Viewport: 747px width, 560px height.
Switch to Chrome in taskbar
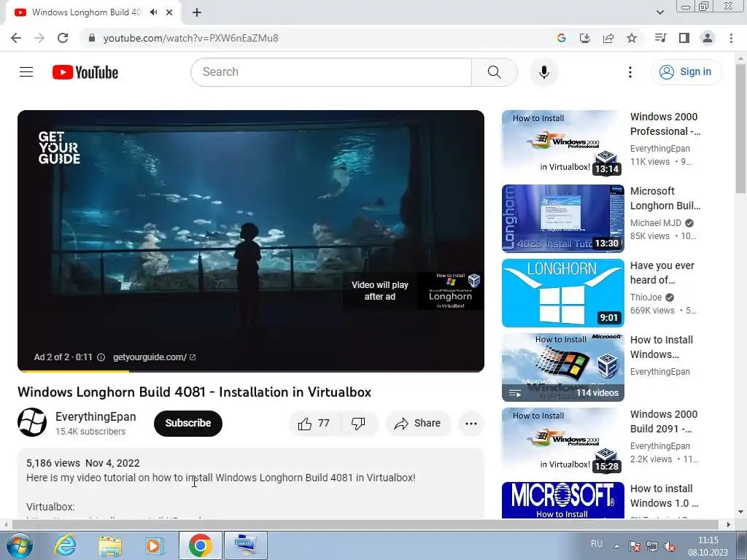click(x=200, y=545)
